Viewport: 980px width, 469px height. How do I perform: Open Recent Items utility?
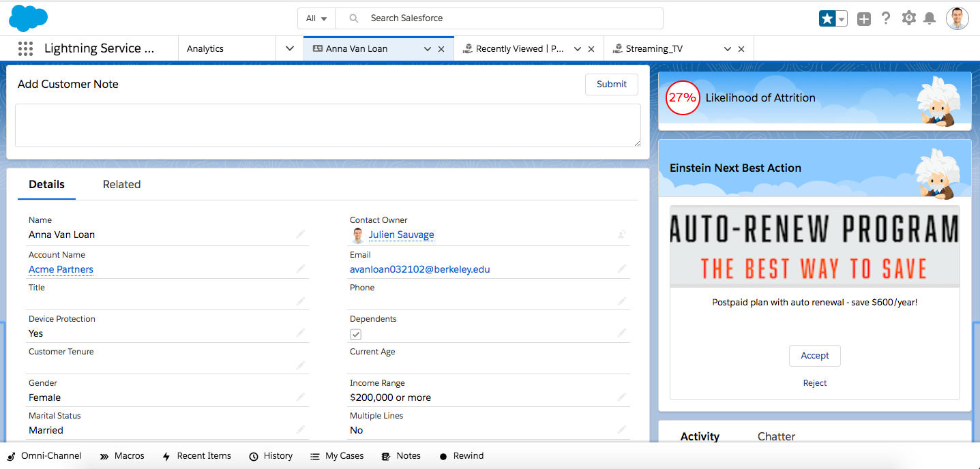tap(197, 456)
